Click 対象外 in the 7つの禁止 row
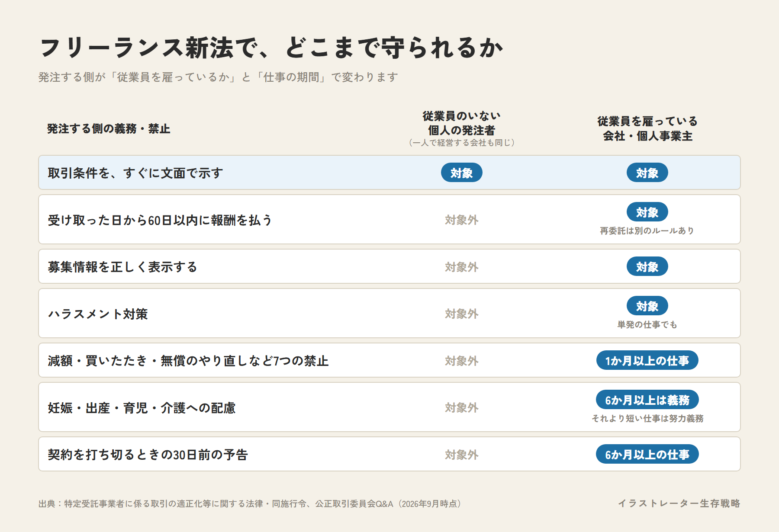This screenshot has width=779, height=532. pos(461,361)
